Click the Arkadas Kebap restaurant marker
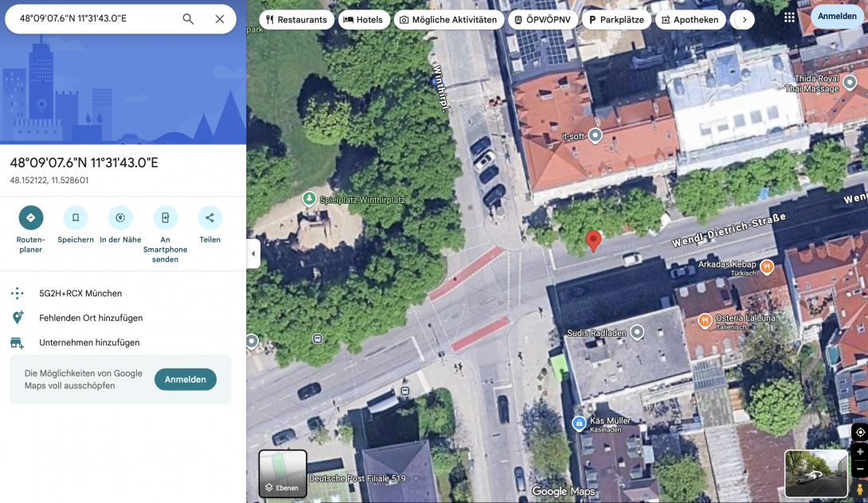 [x=766, y=267]
